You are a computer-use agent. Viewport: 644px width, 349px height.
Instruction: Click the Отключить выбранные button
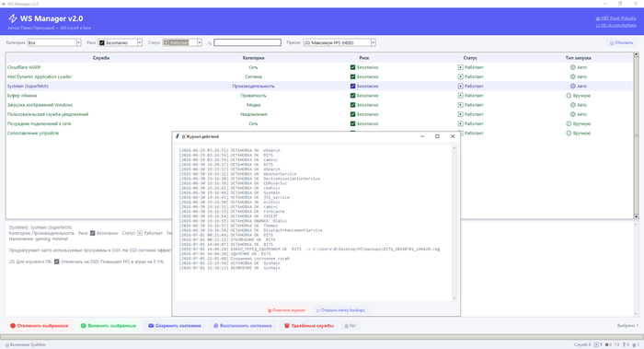point(39,326)
